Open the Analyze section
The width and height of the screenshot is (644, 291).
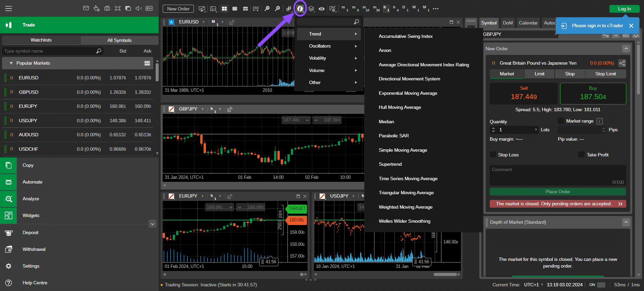[79, 199]
